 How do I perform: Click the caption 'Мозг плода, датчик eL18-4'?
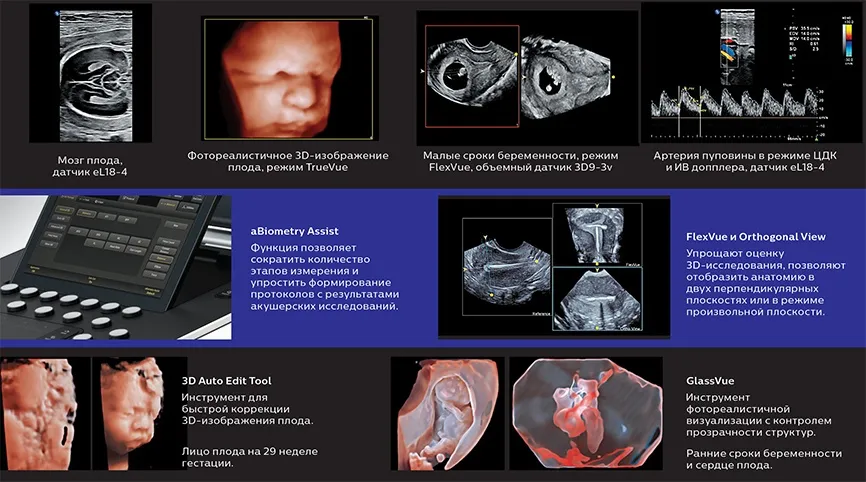coord(90,166)
